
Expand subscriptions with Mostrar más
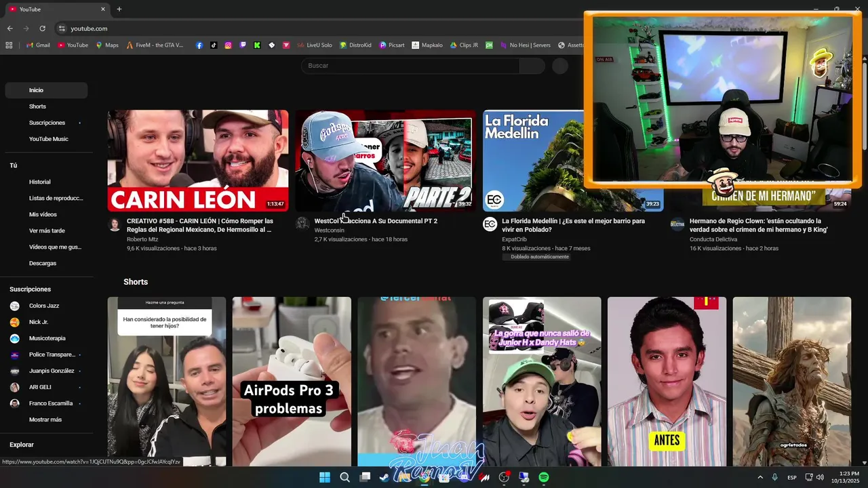pyautogui.click(x=46, y=420)
